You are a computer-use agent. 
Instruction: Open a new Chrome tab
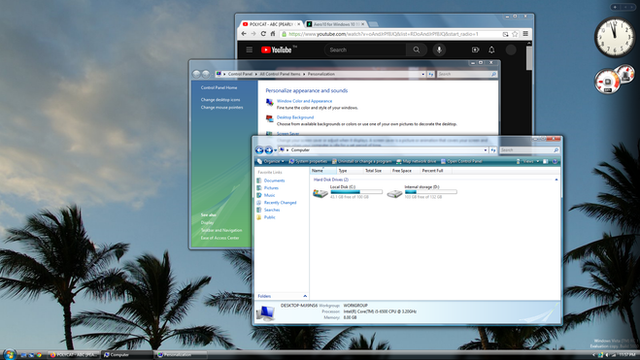pos(373,24)
